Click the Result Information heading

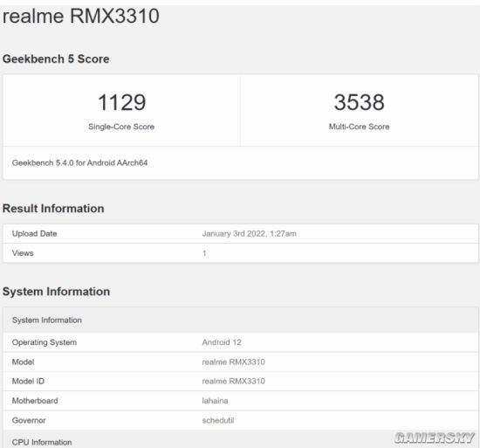click(x=53, y=209)
